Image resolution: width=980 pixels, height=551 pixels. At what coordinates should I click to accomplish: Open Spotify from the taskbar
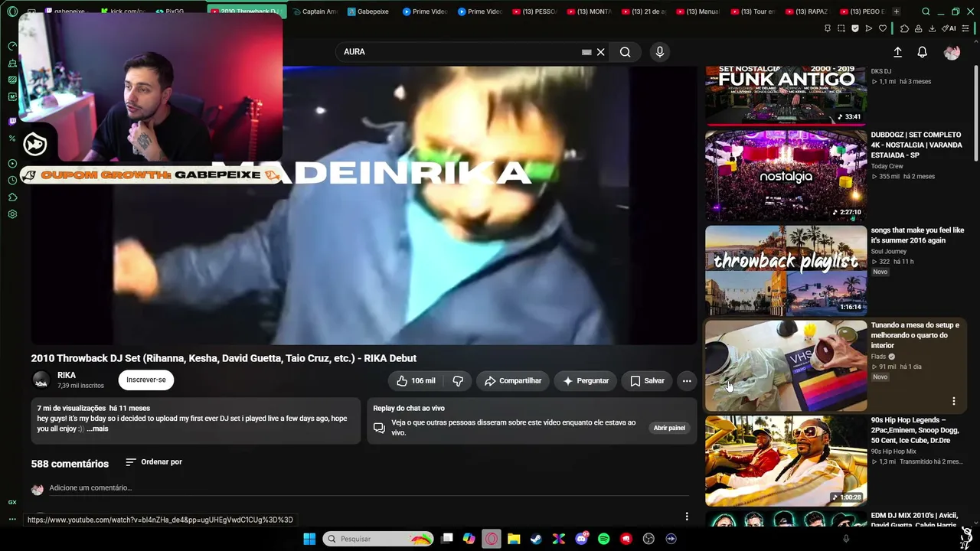tap(603, 539)
